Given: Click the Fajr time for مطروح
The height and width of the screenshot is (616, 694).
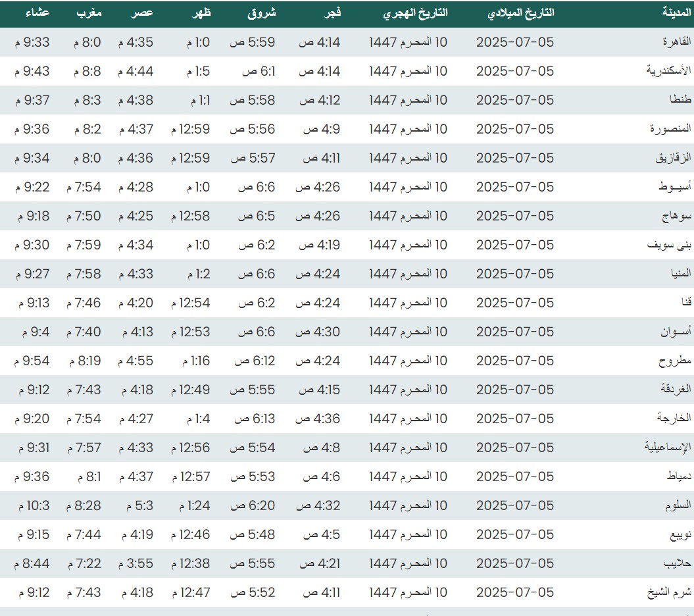Looking at the screenshot, I should pos(318,361).
